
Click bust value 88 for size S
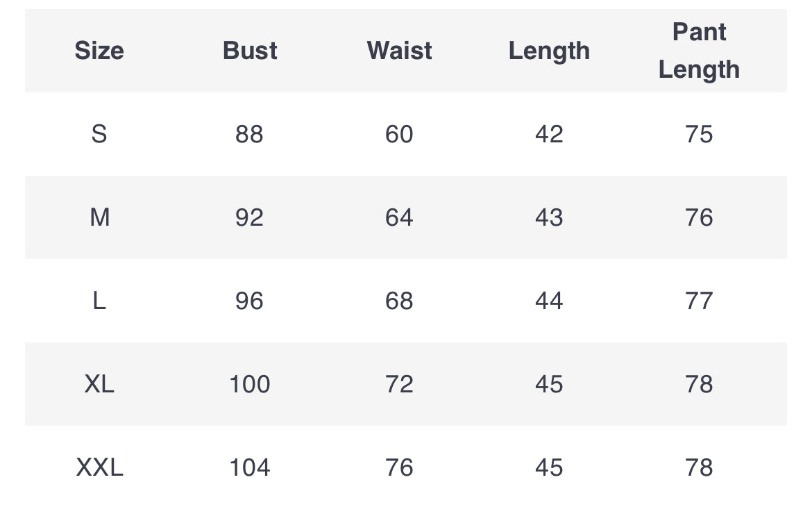pyautogui.click(x=250, y=134)
